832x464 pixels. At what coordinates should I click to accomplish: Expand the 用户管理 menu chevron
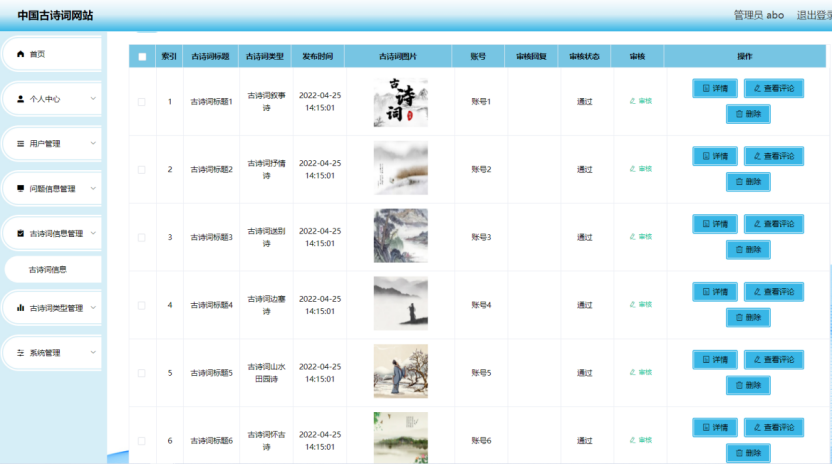93,143
